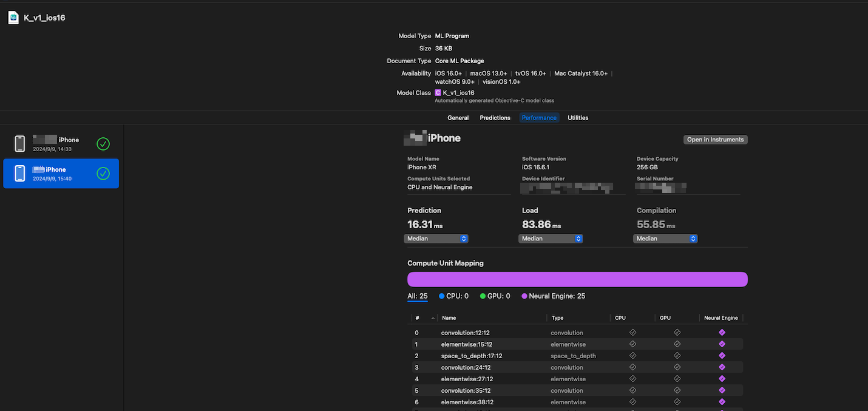
Task: Switch to the General tab
Action: 458,118
